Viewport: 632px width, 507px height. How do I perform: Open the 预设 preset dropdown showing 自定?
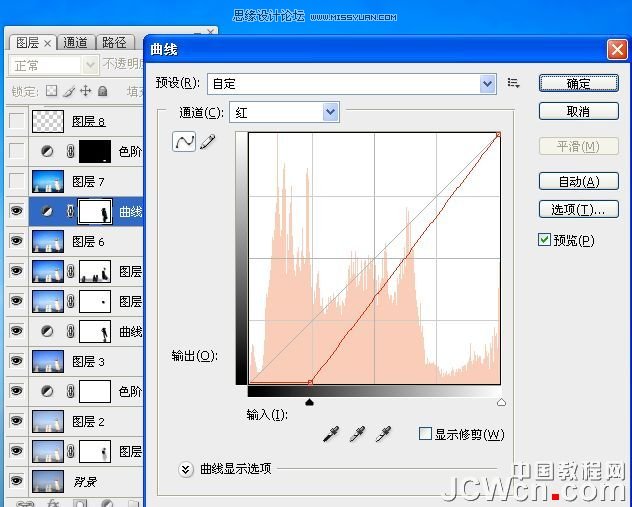352,84
